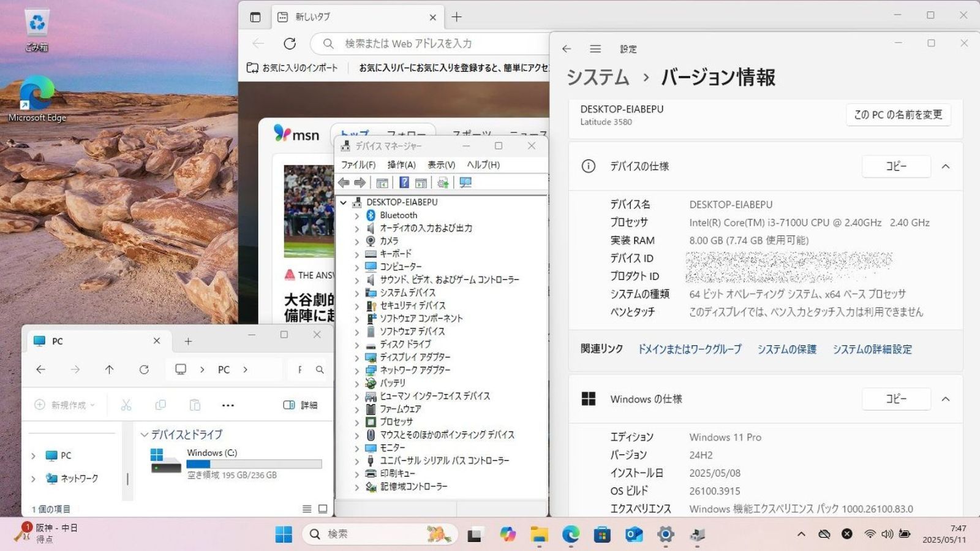The width and height of the screenshot is (980, 551).
Task: Expand the プロセッサ device category
Action: click(357, 422)
